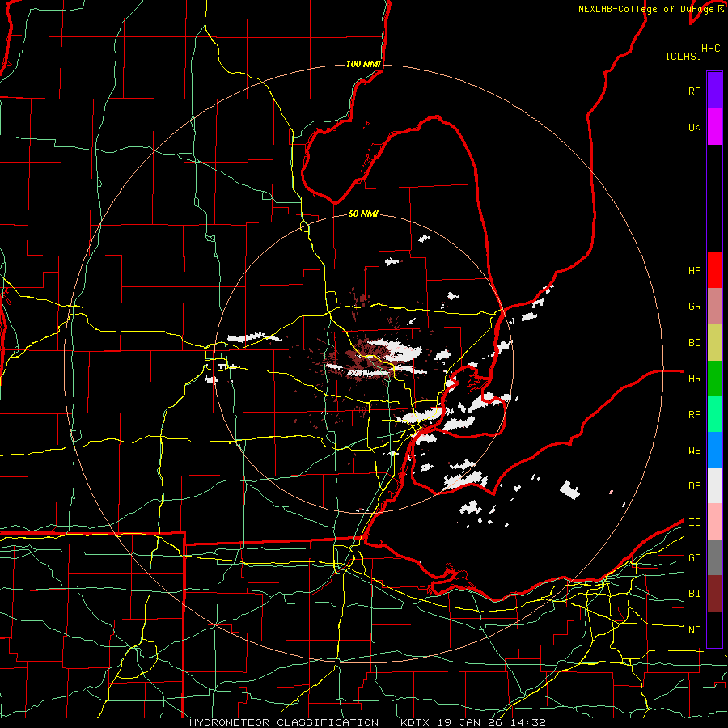
Task: Click the UK legend label
Action: [694, 127]
